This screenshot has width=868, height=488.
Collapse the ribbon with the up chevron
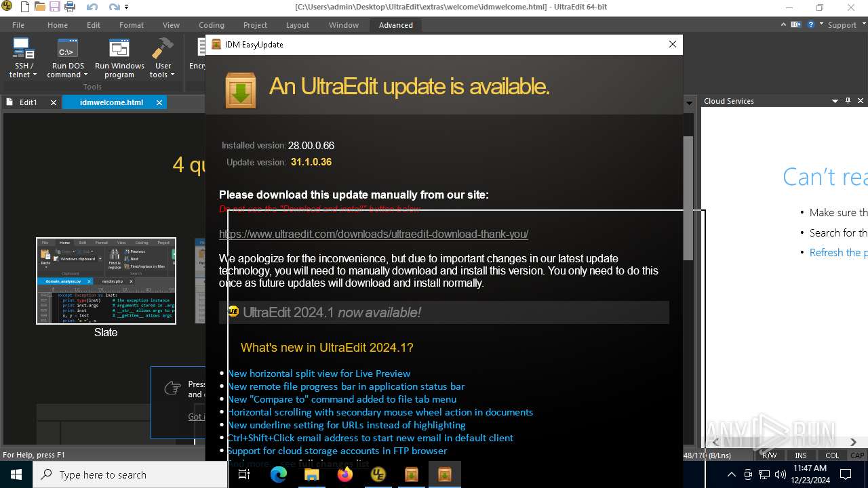[783, 25]
